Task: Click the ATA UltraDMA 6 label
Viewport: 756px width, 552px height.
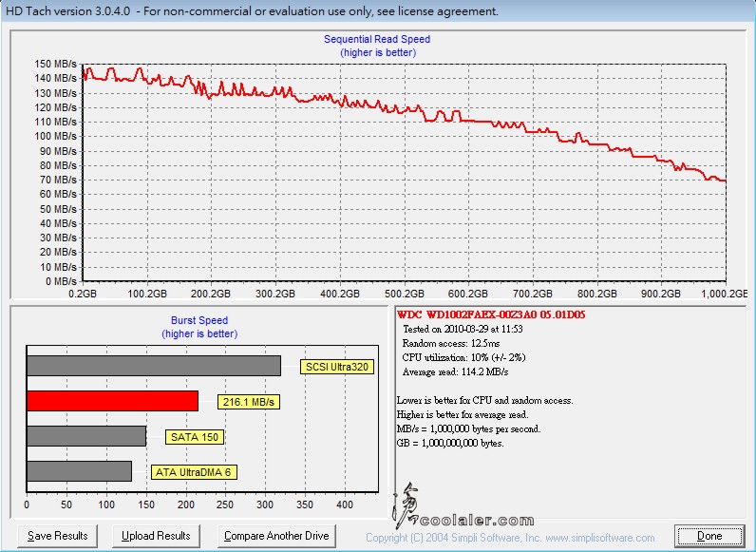Action: (x=194, y=472)
